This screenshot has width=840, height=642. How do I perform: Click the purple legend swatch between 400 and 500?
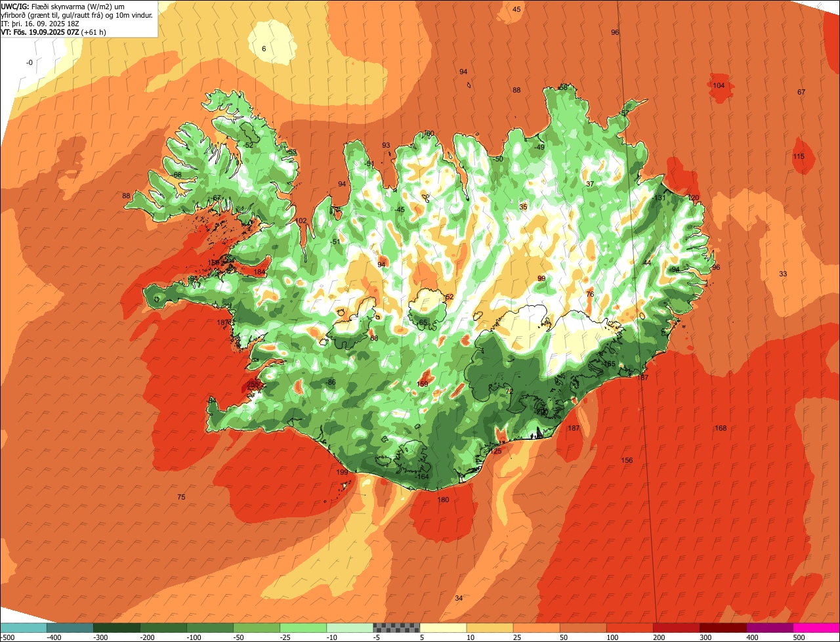click(x=769, y=628)
